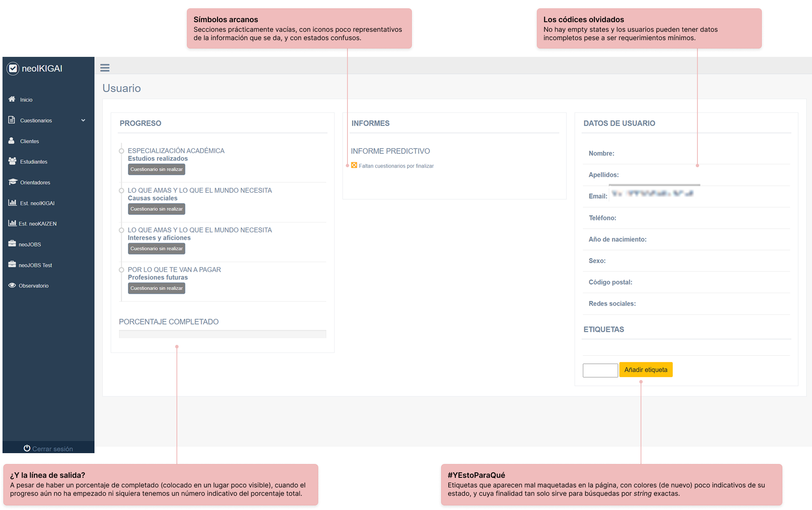
Task: Click the hamburger menu icon
Action: point(105,68)
